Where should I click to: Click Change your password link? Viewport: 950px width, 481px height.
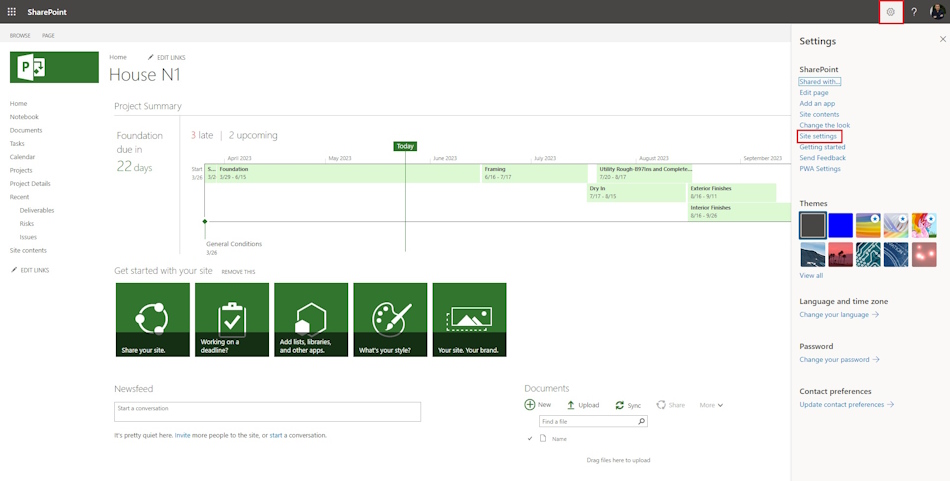pos(839,360)
